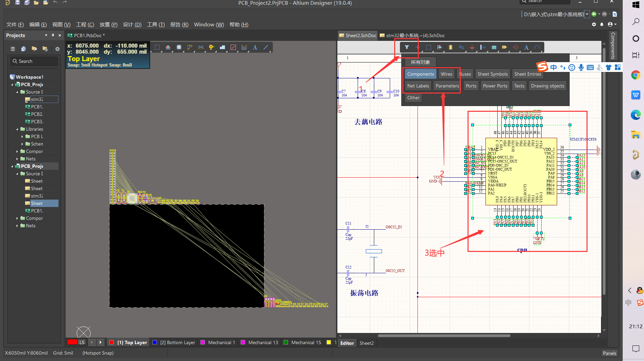Viewport: 644px width, 361px height.
Task: Choose the arc drawing tool in the schematic toolbar
Action: coord(537,47)
